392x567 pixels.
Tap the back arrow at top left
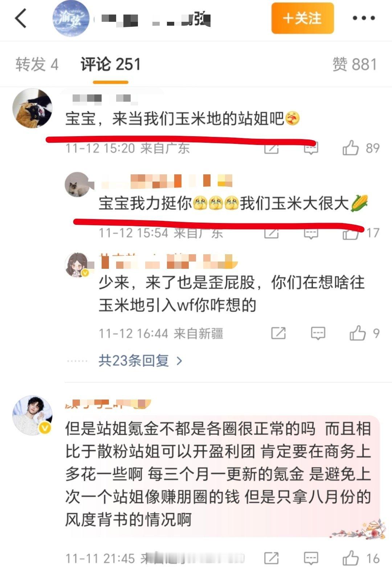click(x=21, y=18)
